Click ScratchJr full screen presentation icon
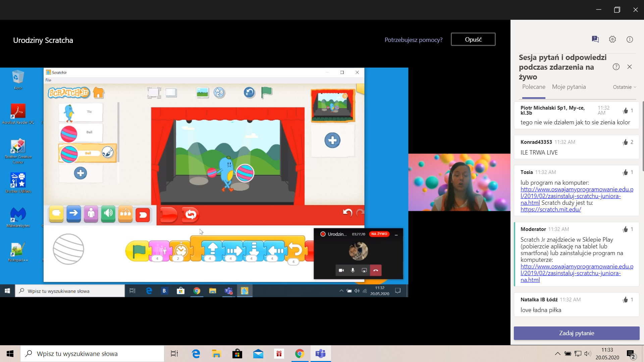 pos(154,93)
